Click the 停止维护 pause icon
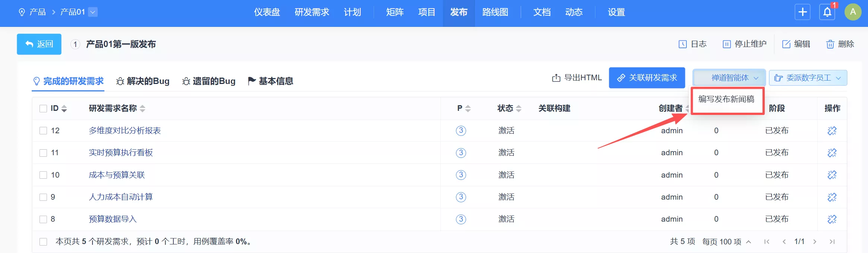 (726, 44)
